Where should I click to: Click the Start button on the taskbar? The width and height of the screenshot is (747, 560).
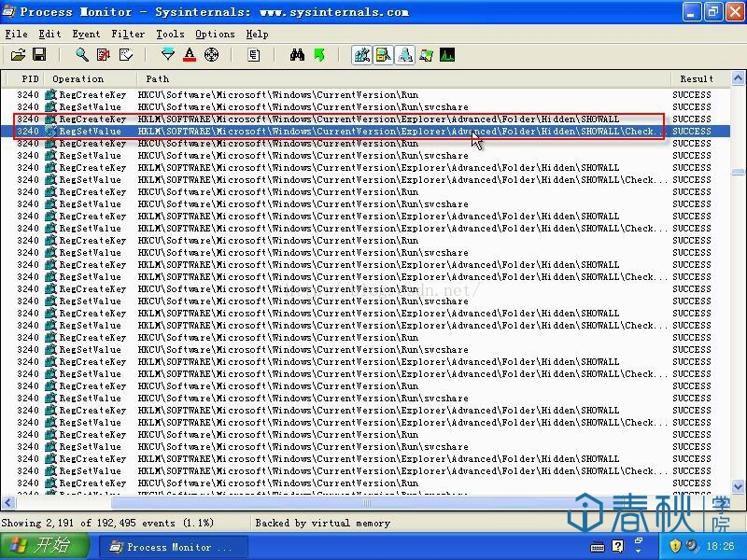click(44, 546)
